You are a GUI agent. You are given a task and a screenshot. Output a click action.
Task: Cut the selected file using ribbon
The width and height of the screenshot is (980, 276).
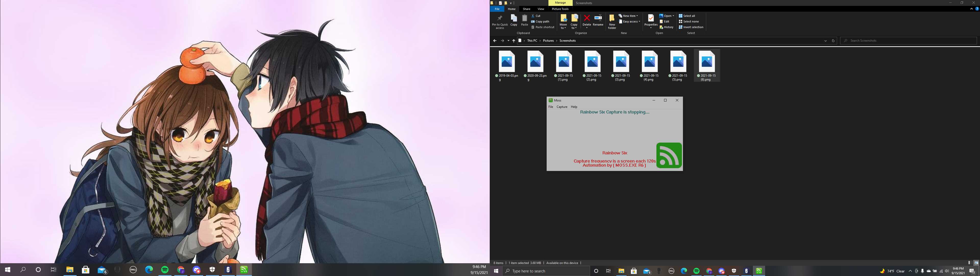coord(536,16)
